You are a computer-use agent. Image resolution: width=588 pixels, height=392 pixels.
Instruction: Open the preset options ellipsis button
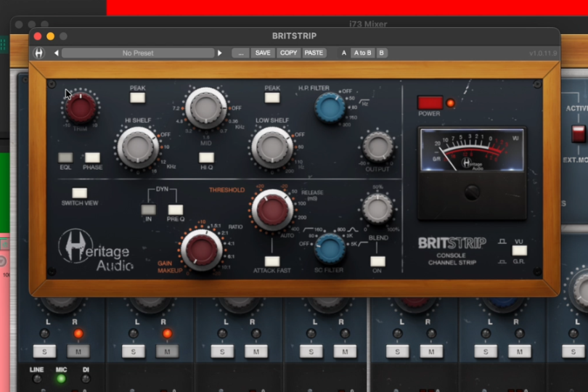coord(241,53)
